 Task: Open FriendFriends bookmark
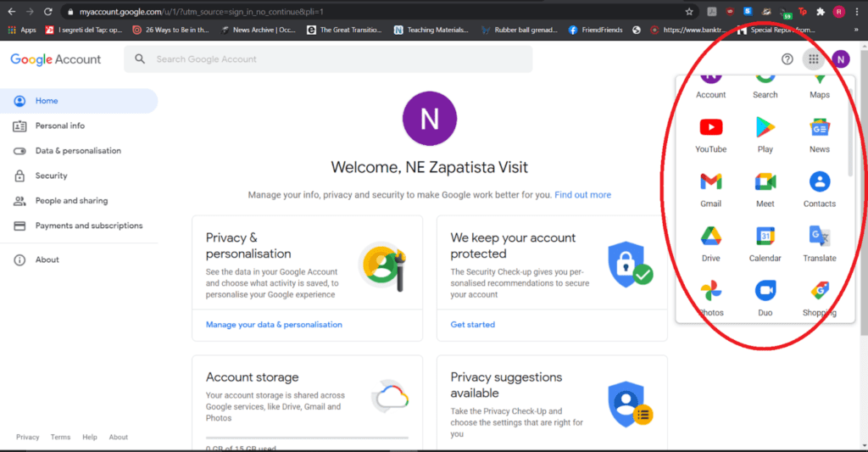[596, 30]
